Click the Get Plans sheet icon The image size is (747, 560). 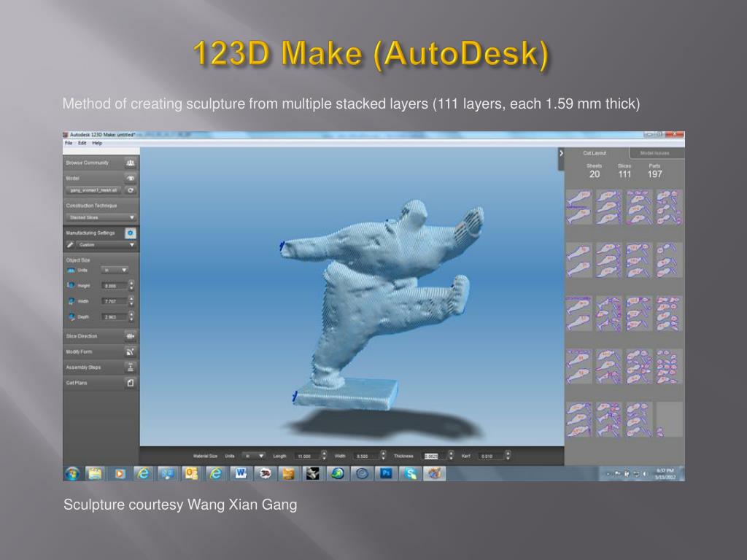pos(131,383)
